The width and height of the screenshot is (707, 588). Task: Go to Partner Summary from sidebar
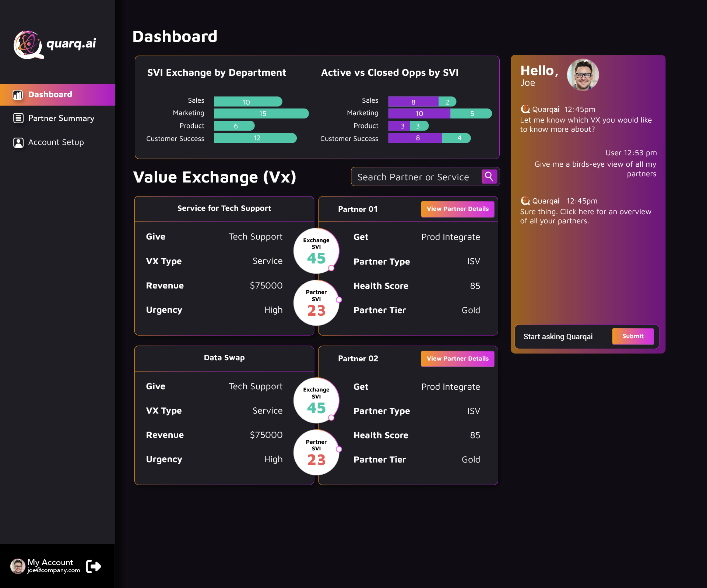(x=61, y=118)
